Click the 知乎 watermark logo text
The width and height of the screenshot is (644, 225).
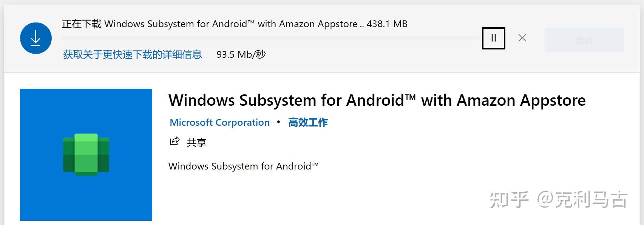508,199
